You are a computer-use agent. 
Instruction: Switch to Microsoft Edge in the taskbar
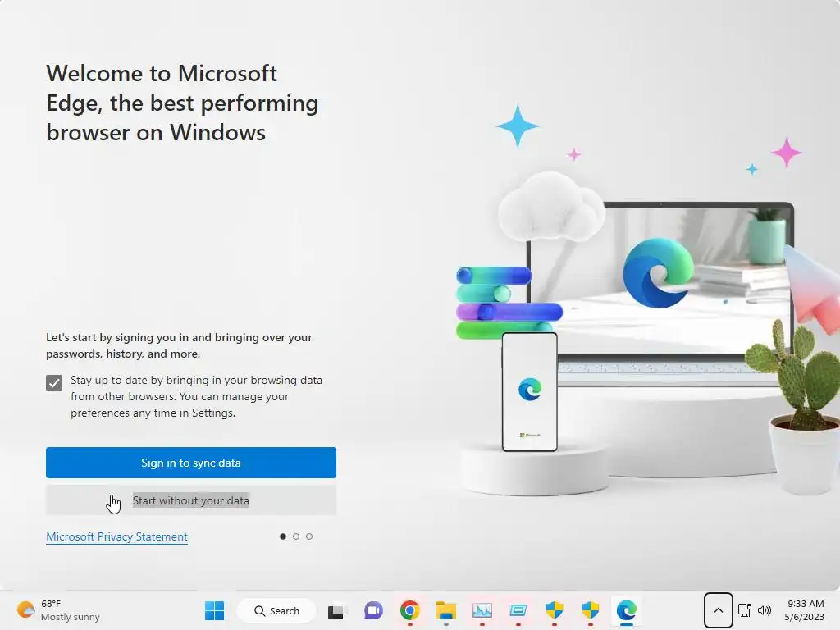tap(626, 610)
